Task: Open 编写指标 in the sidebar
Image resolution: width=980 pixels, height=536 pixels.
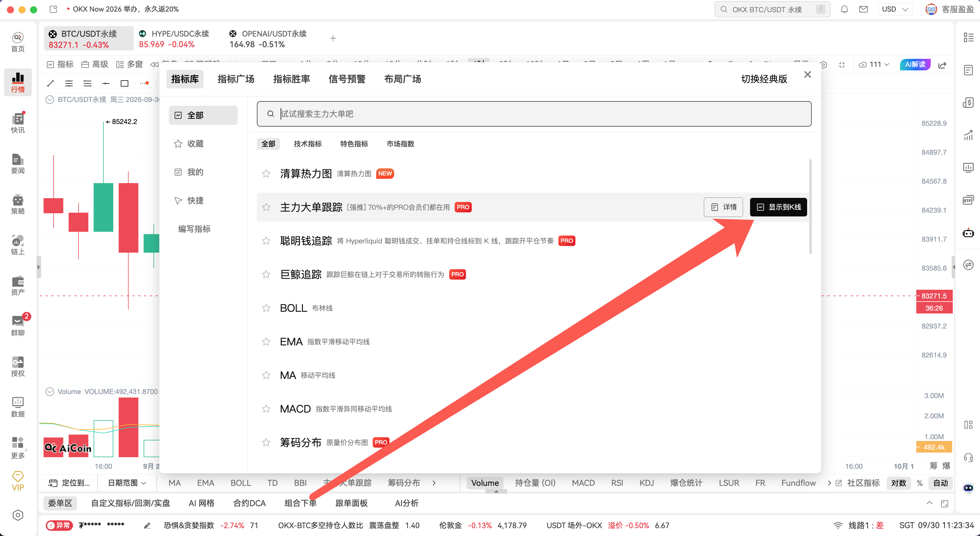Action: [x=194, y=229]
